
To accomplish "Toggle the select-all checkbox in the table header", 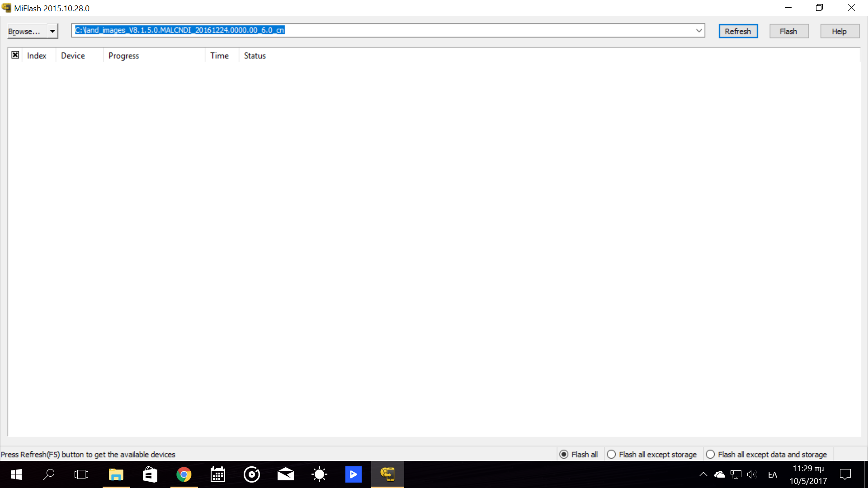I will pos(15,55).
